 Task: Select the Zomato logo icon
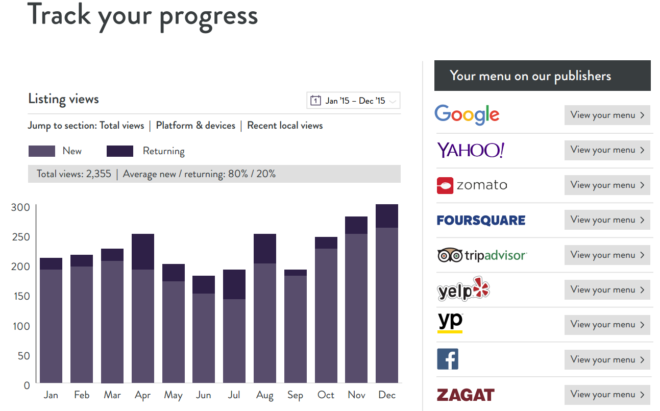(x=445, y=185)
